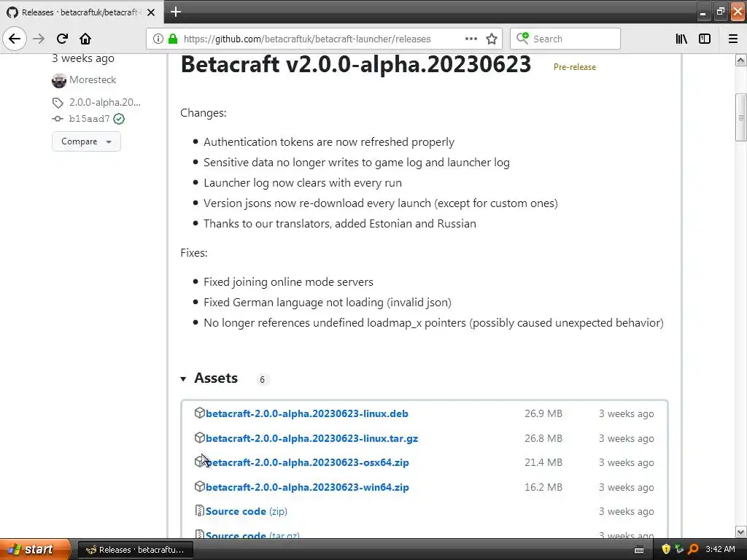This screenshot has height=560, width=747.
Task: Click package icon beside linux.deb
Action: [x=200, y=413]
